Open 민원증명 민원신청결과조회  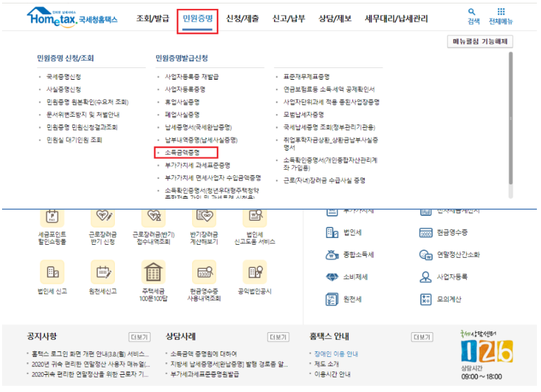(x=82, y=127)
